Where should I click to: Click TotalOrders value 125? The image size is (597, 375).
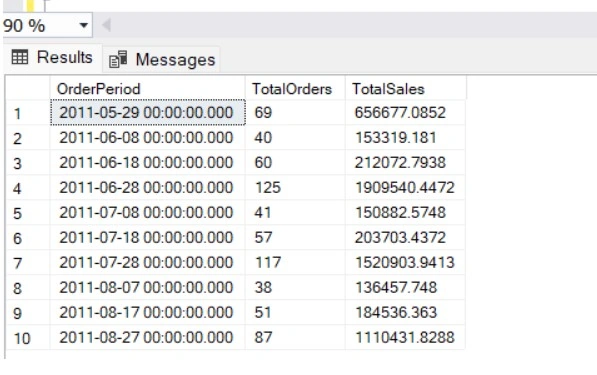coord(295,188)
